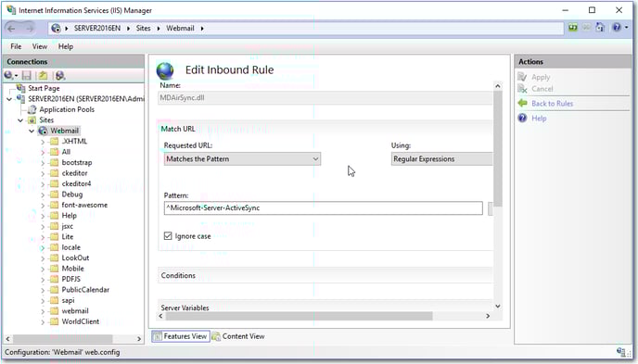Click the Cancel action icon
The height and width of the screenshot is (364, 638).
tap(522, 89)
